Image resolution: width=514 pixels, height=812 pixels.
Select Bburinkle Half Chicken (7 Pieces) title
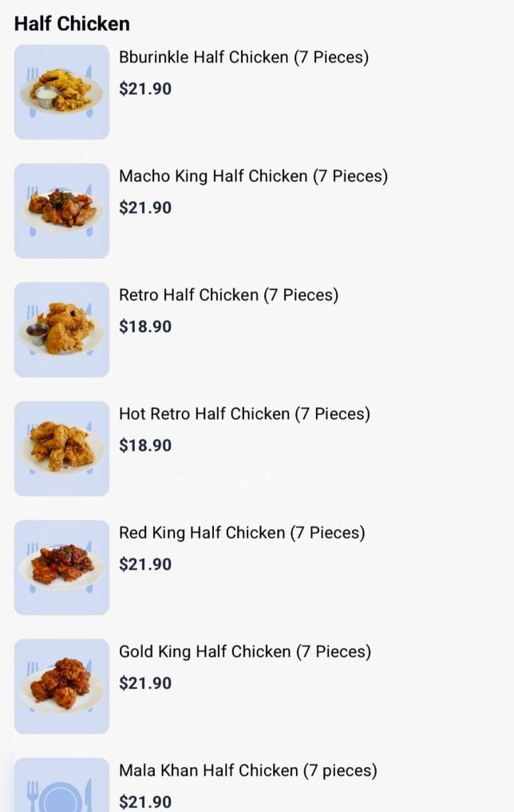coord(243,57)
